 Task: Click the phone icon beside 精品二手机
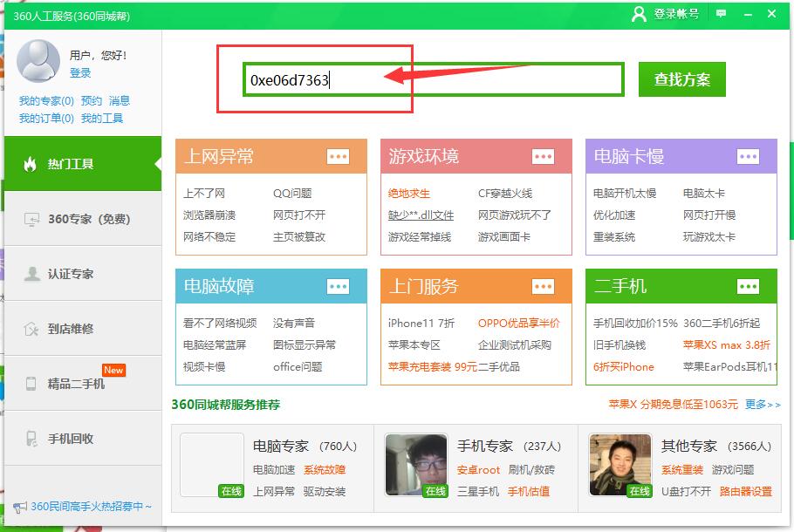31,384
